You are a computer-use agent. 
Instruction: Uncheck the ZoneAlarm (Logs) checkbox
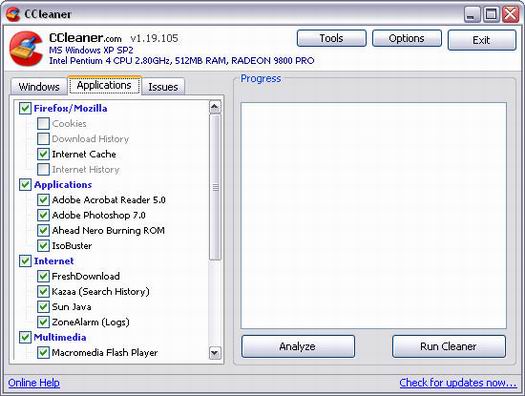pyautogui.click(x=43, y=322)
